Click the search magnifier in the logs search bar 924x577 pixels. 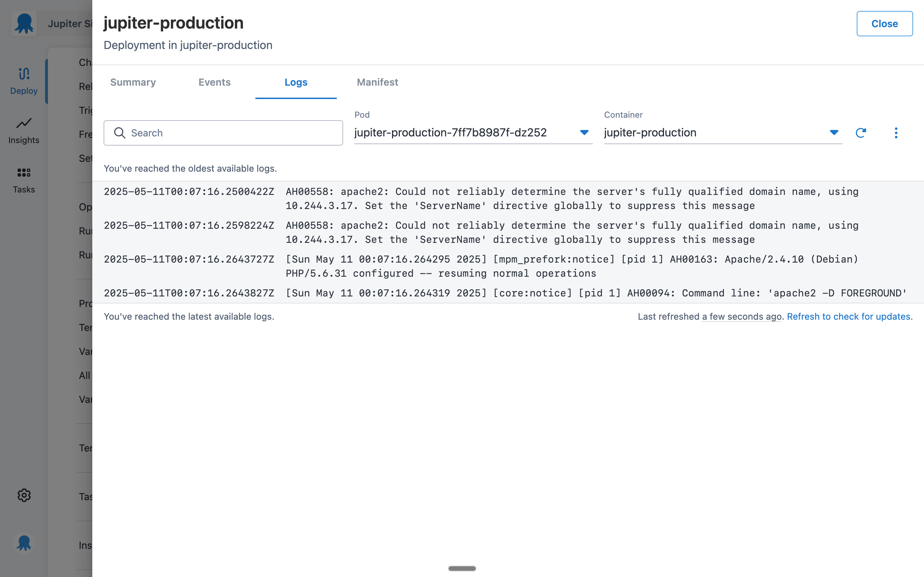[x=119, y=133]
